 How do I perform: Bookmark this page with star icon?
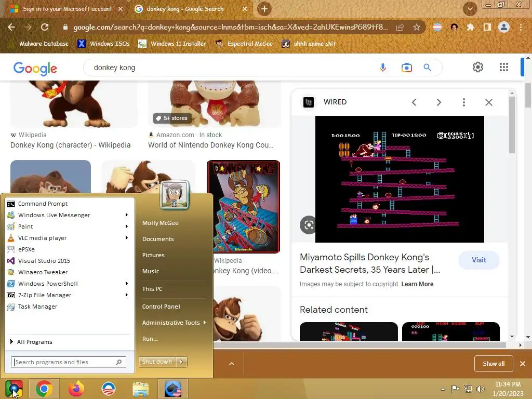(x=417, y=27)
